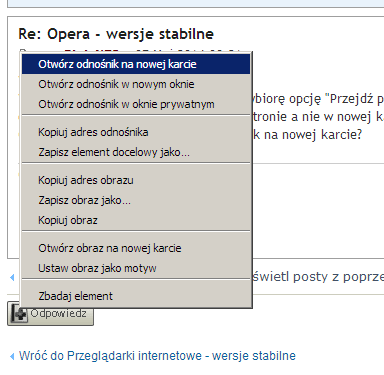Click the arrow icon before the 'Wróć do' link
384x375 pixels.
[x=12, y=356]
